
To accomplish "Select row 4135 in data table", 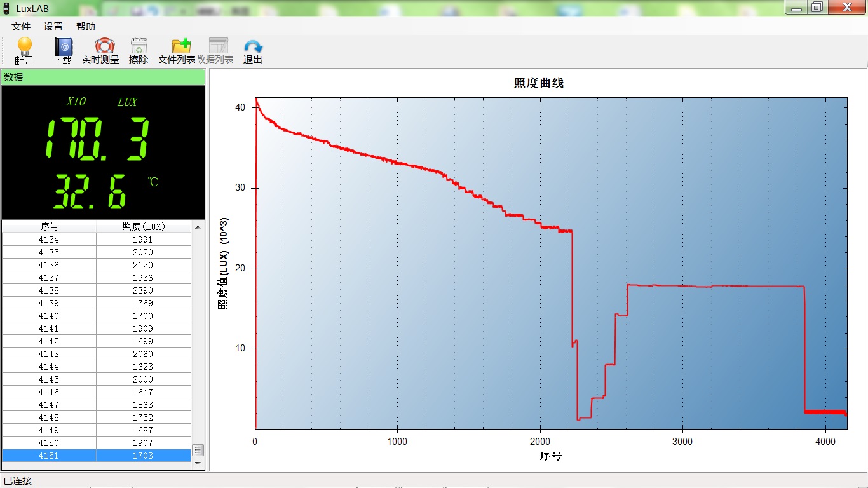I will [97, 252].
